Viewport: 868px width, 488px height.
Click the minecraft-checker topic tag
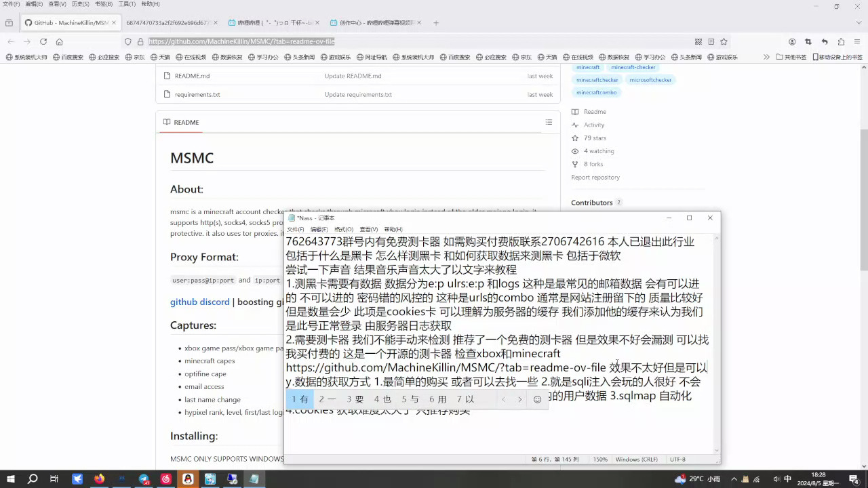633,67
